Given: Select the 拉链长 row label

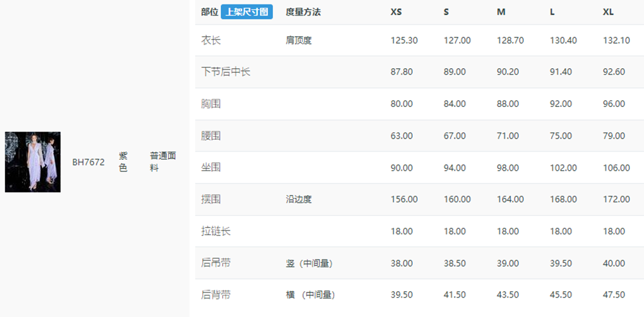Looking at the screenshot, I should [216, 231].
